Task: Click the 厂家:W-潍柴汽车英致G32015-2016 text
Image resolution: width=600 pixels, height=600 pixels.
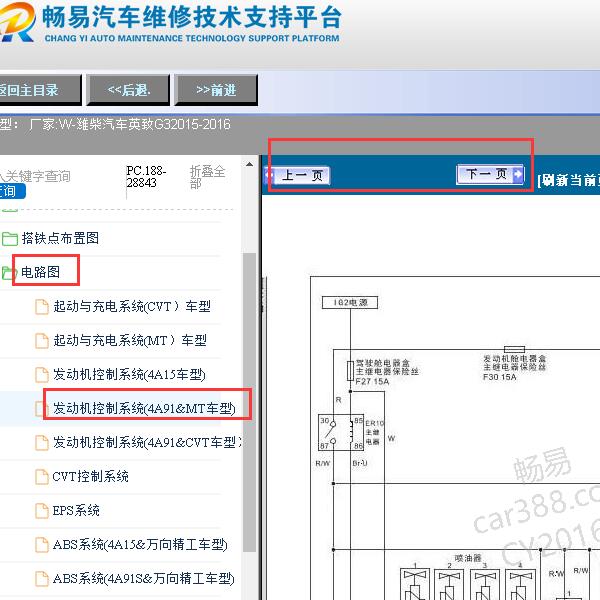Action: pos(130,124)
